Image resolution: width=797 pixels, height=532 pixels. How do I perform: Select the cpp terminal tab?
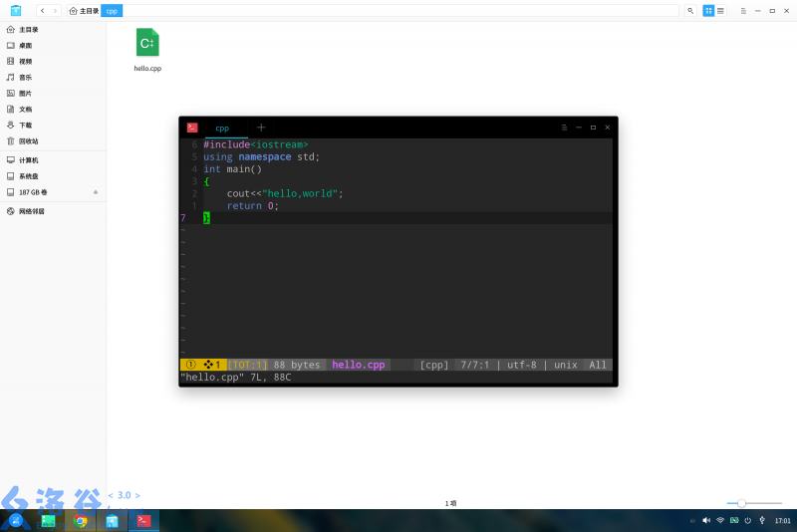pyautogui.click(x=222, y=128)
